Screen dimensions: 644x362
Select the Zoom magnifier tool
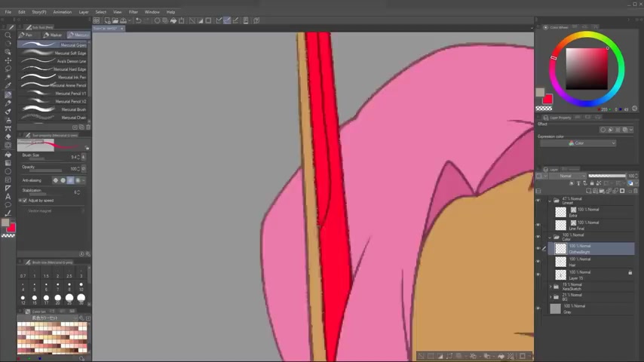(8, 35)
